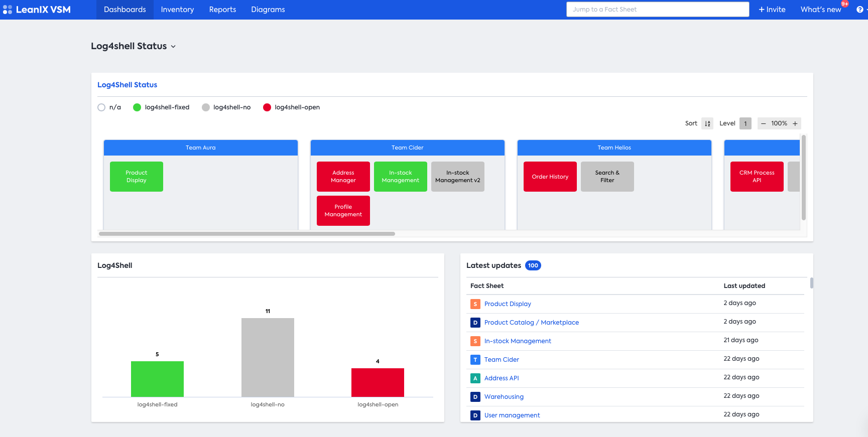Open In-stock Management fact sheet link
The width and height of the screenshot is (868, 437).
click(x=518, y=341)
